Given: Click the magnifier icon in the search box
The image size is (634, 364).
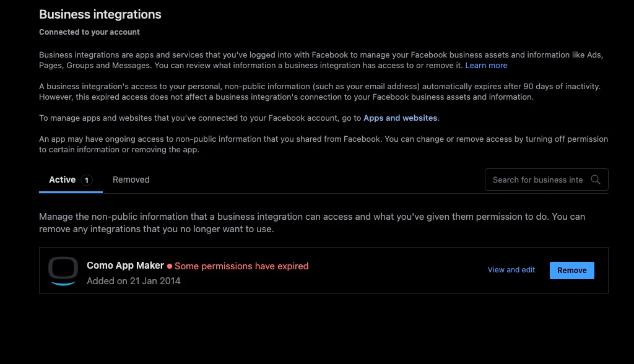Looking at the screenshot, I should [596, 180].
